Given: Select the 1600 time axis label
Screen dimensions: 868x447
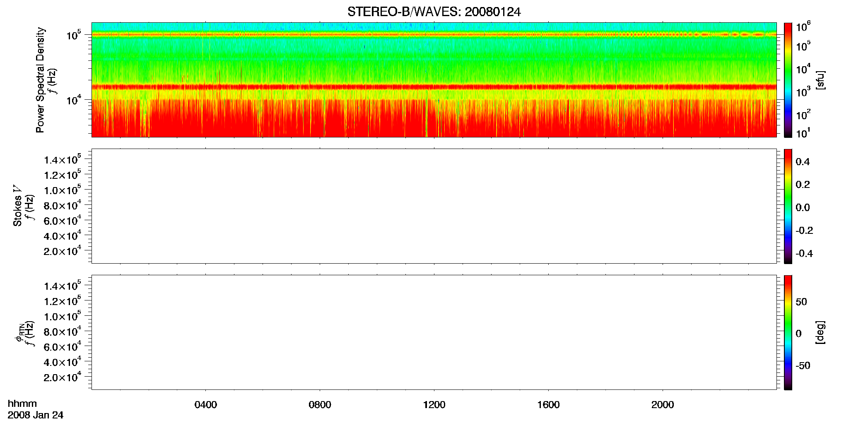Looking at the screenshot, I should 548,405.
